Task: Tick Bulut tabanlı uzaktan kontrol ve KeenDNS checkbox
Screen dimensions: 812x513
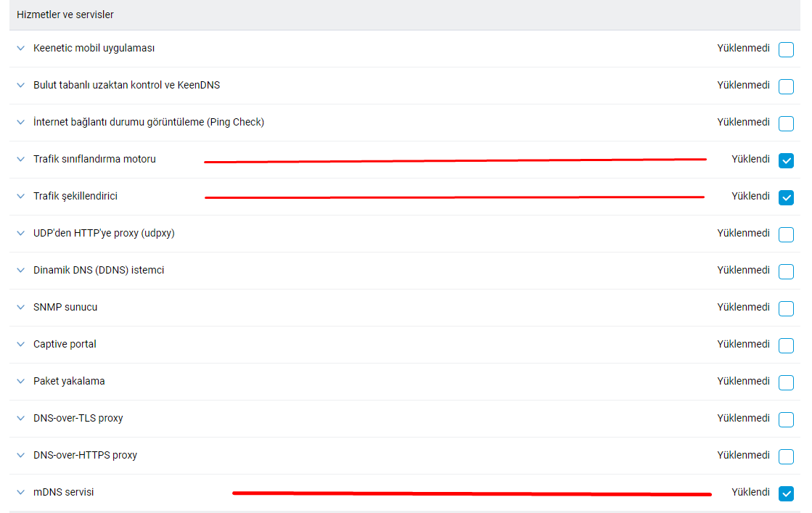Action: (x=786, y=86)
